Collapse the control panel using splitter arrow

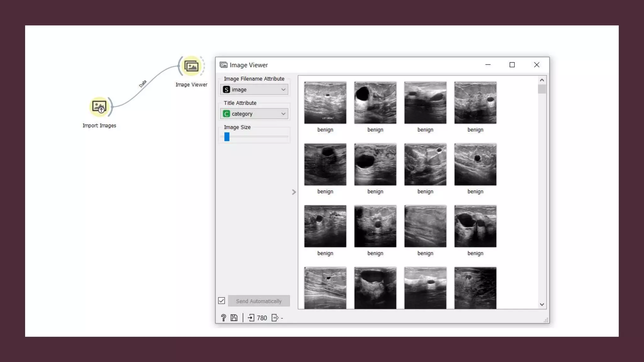point(294,192)
